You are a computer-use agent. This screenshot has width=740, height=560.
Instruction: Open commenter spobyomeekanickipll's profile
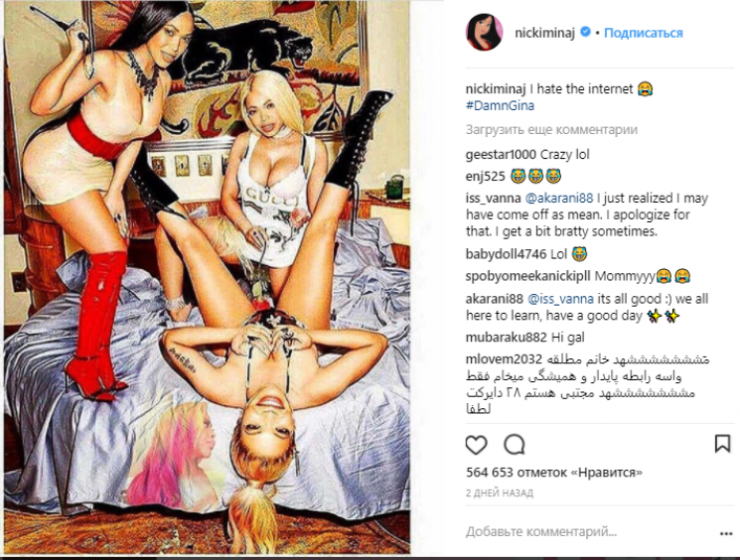[527, 276]
